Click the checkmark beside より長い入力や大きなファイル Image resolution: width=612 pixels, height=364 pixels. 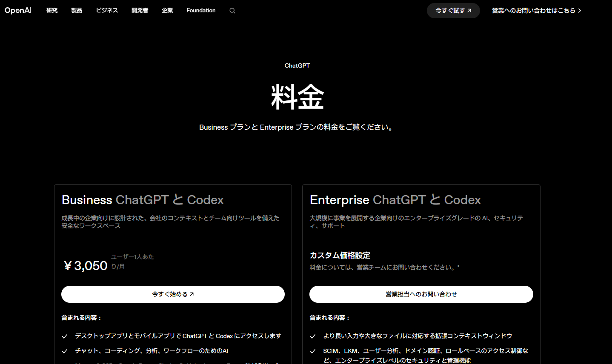[x=313, y=336]
